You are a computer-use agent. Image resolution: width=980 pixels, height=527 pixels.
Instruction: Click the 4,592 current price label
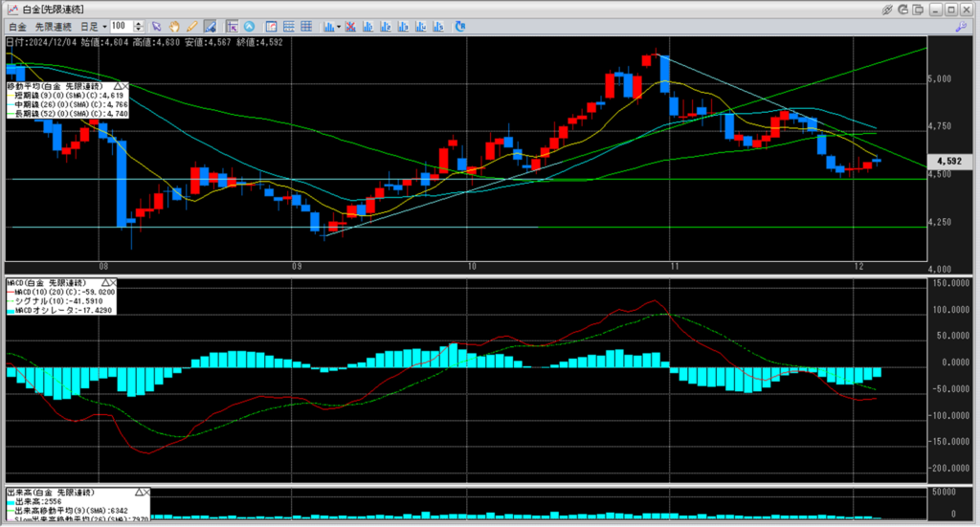949,161
